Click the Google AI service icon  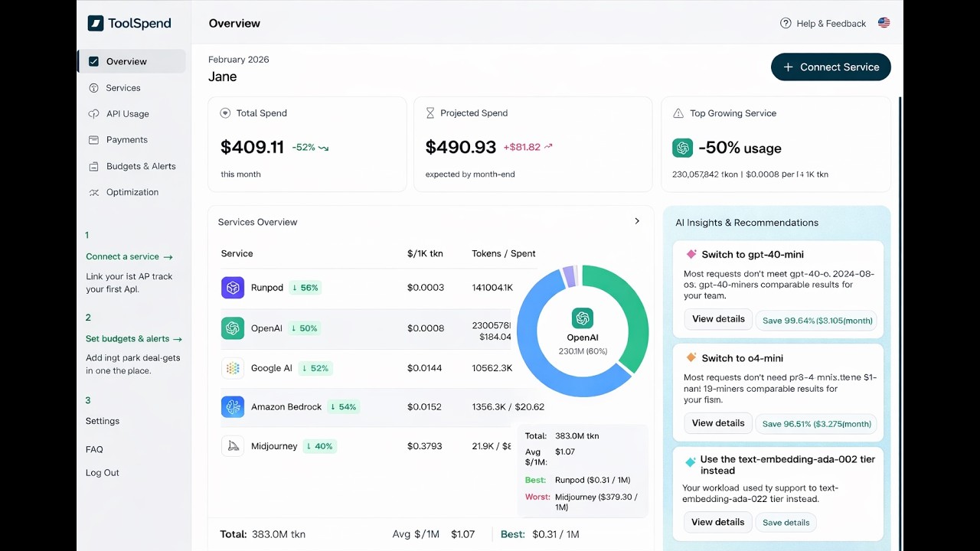pyautogui.click(x=233, y=368)
